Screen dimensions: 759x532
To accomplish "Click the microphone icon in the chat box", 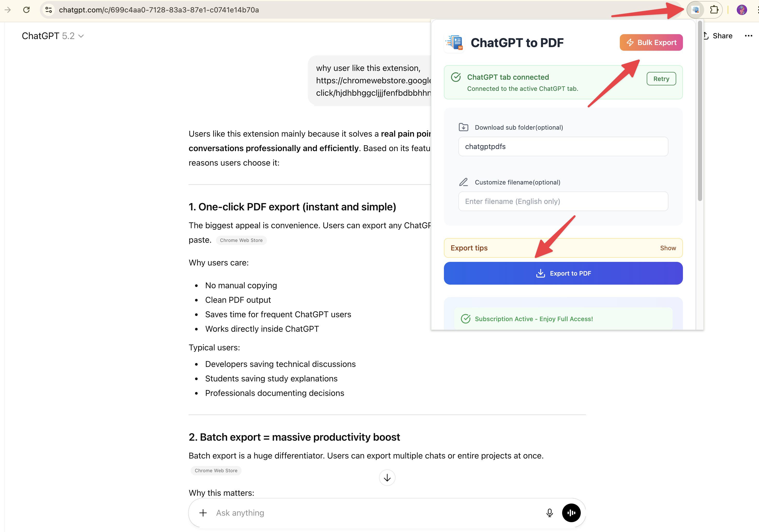I will click(549, 513).
